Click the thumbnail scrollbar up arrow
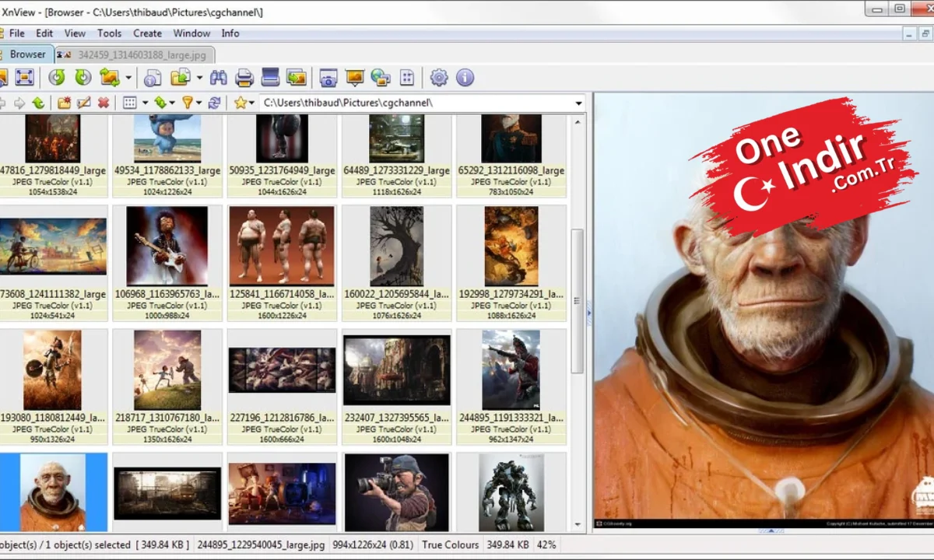Viewport: 934px width, 560px height. pos(578,122)
